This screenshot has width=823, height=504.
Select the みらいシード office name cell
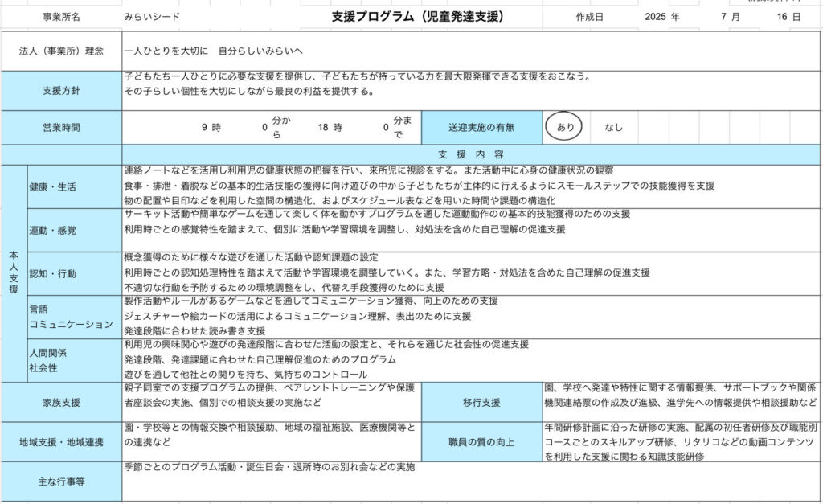(x=152, y=17)
